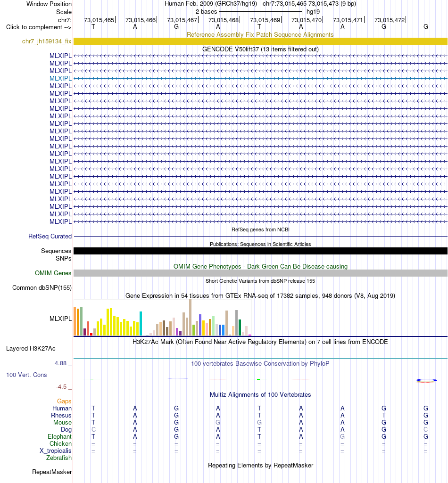Click the chr7: ruler label
The height and width of the screenshot is (483, 448).
click(65, 20)
